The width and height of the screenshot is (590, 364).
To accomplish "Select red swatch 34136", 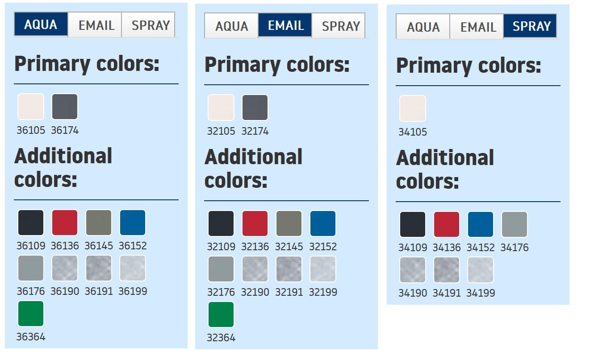I will 447,224.
